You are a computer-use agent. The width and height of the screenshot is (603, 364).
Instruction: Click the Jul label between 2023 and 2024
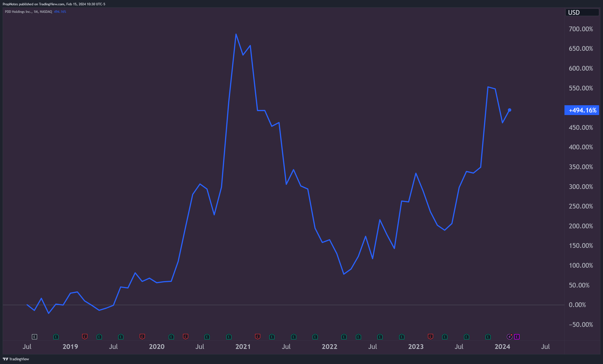tap(459, 347)
